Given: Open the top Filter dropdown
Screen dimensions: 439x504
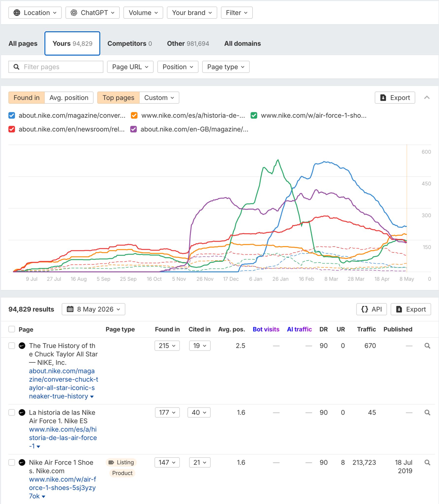Looking at the screenshot, I should click(x=236, y=13).
